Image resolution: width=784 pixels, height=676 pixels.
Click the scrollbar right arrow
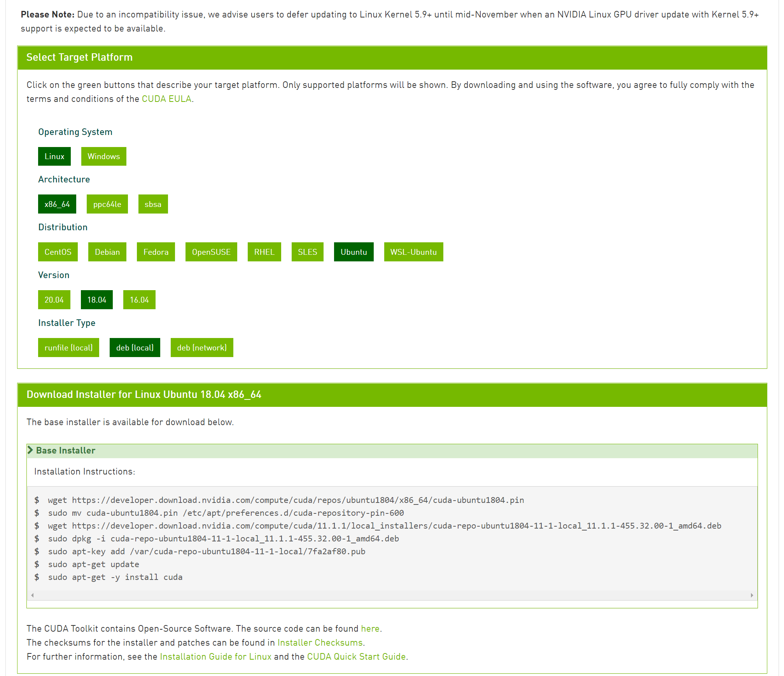point(752,595)
